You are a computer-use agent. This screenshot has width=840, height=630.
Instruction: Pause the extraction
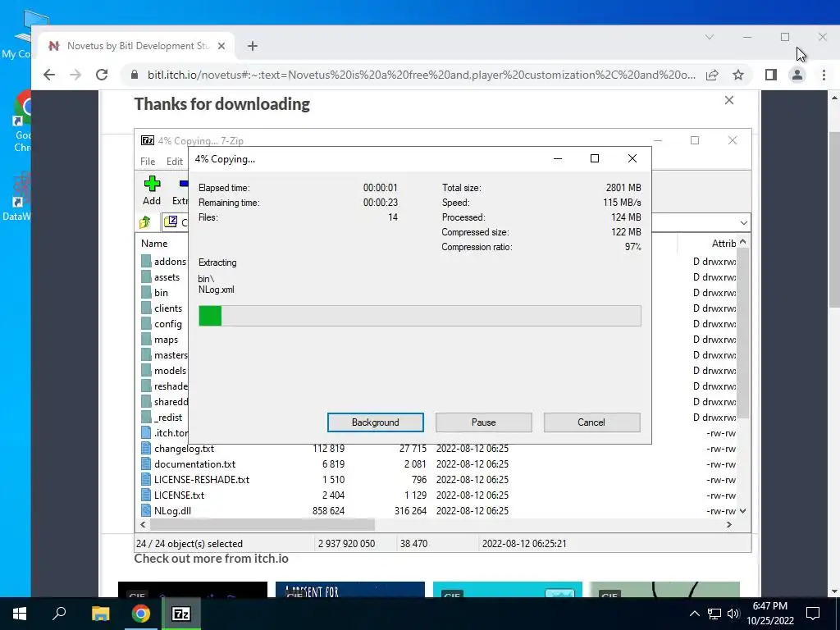[x=484, y=422]
